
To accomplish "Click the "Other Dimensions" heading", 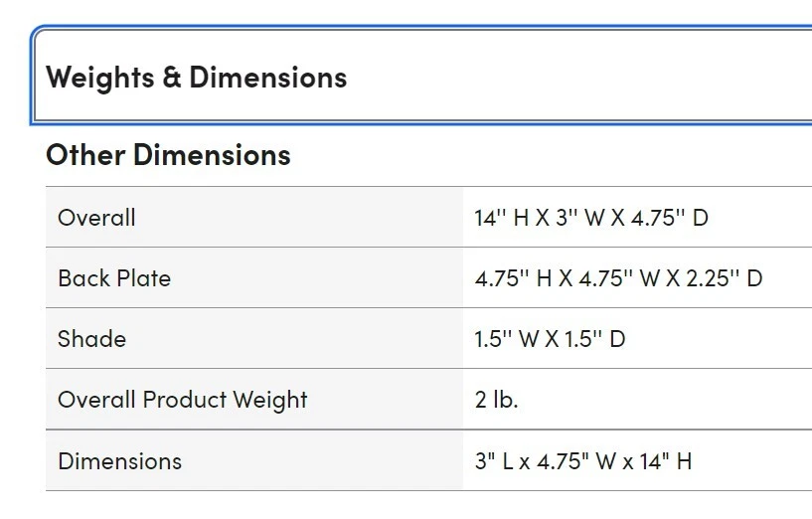I will [x=168, y=155].
